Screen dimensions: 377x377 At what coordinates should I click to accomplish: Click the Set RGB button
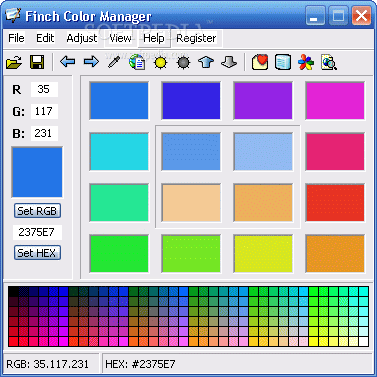(37, 211)
